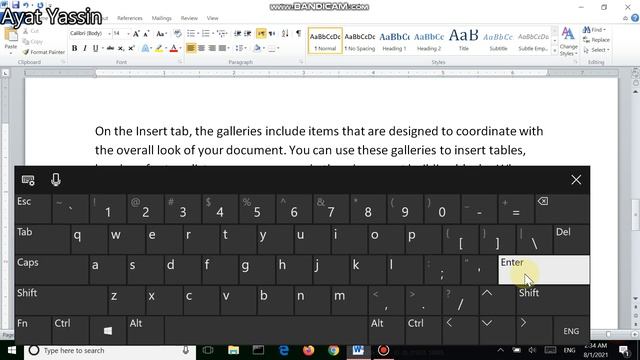Image resolution: width=640 pixels, height=360 pixels.
Task: Click Find in Editing group
Action: tap(594, 30)
